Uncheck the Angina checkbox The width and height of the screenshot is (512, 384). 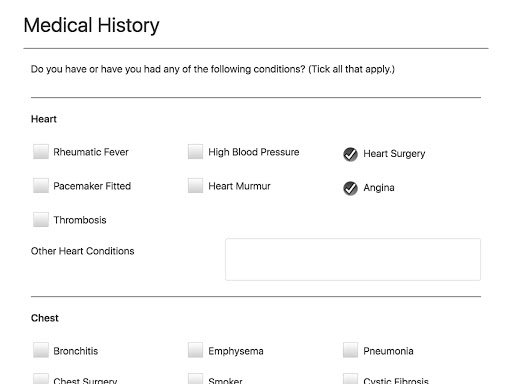pos(350,188)
